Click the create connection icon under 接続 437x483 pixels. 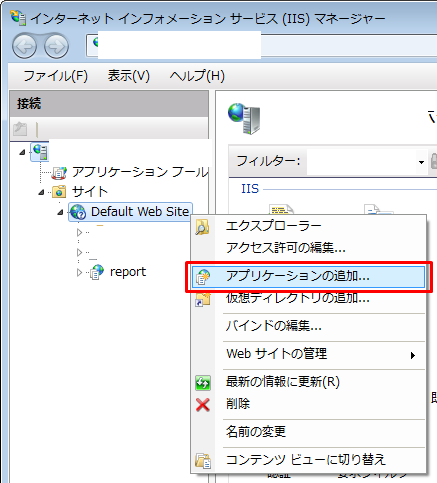coord(20,129)
